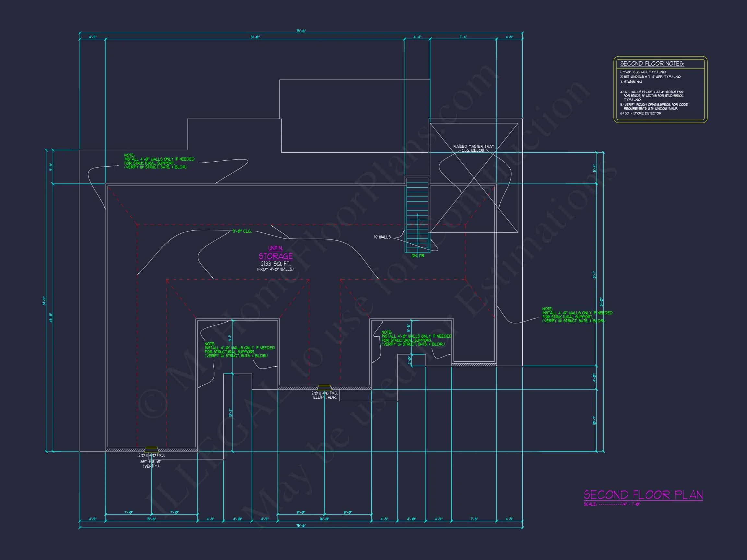Image resolution: width=747 pixels, height=560 pixels.
Task: Click the UNFIN. STORAGE room label
Action: [276, 253]
